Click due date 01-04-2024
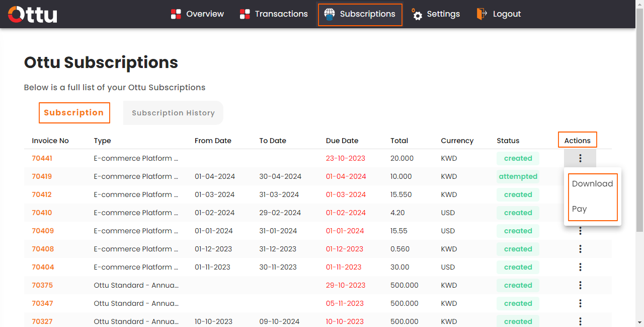 tap(346, 176)
